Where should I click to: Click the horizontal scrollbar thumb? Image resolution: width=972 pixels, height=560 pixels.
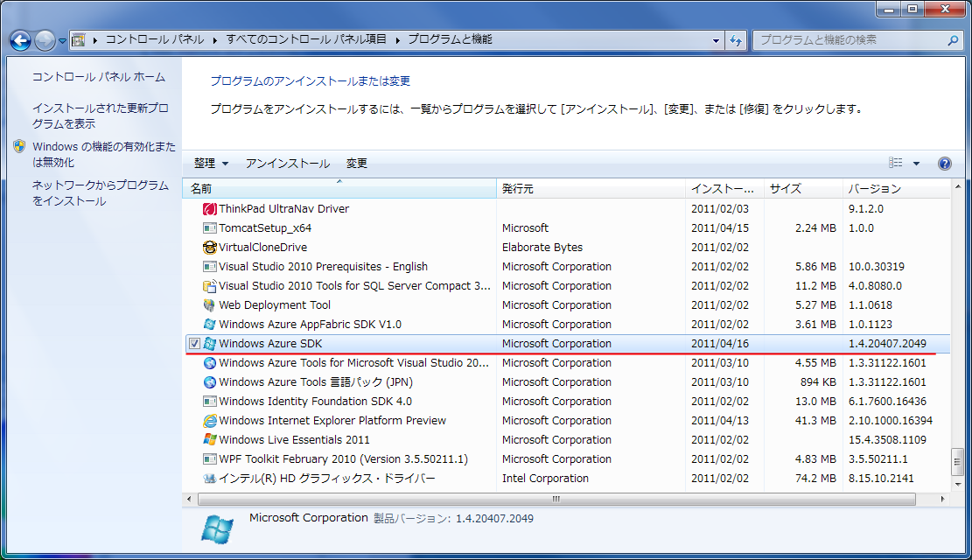click(x=556, y=500)
